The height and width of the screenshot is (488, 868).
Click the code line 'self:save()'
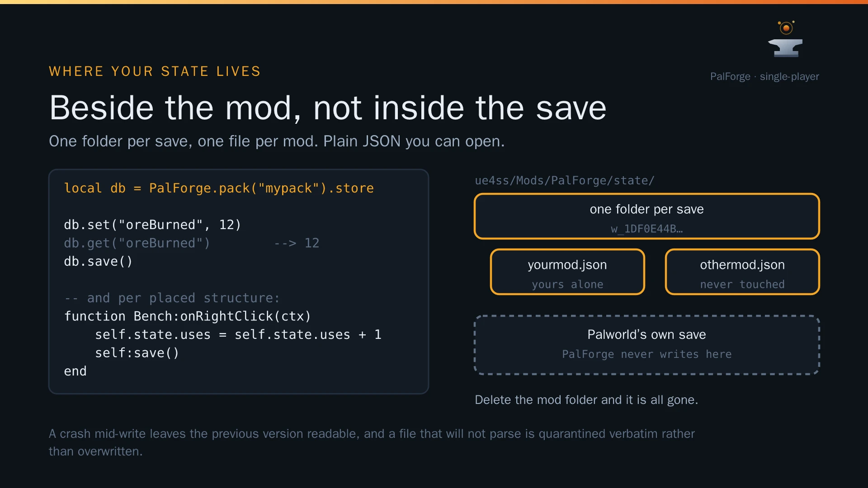137,353
